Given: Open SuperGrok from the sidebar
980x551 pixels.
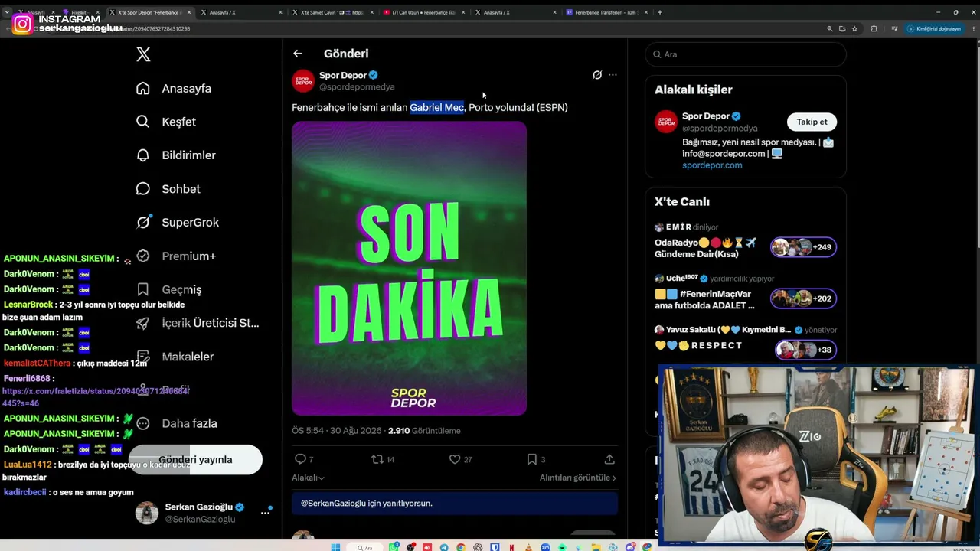Looking at the screenshot, I should click(x=190, y=223).
